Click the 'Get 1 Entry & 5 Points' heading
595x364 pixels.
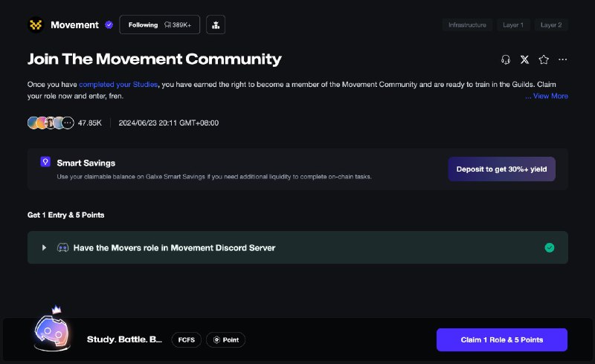[65, 215]
